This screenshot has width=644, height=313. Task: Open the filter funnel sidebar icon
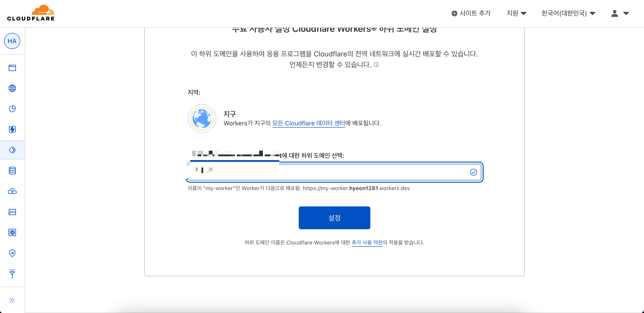tap(12, 273)
